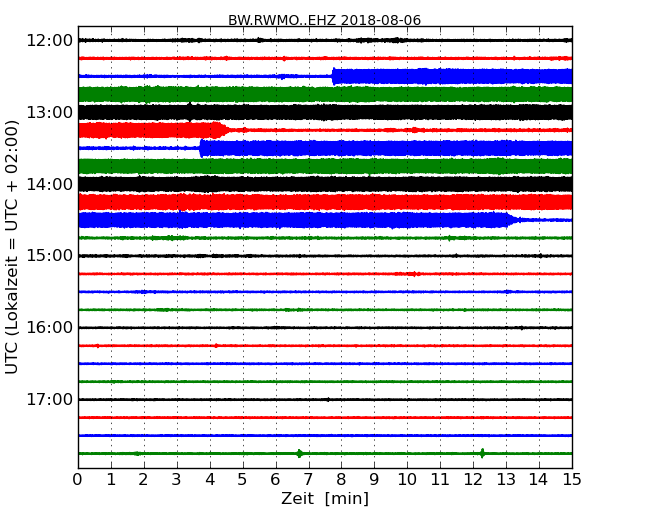This screenshot has width=650, height=520.
Task: Click the 16:00 time label
Action: [49, 328]
